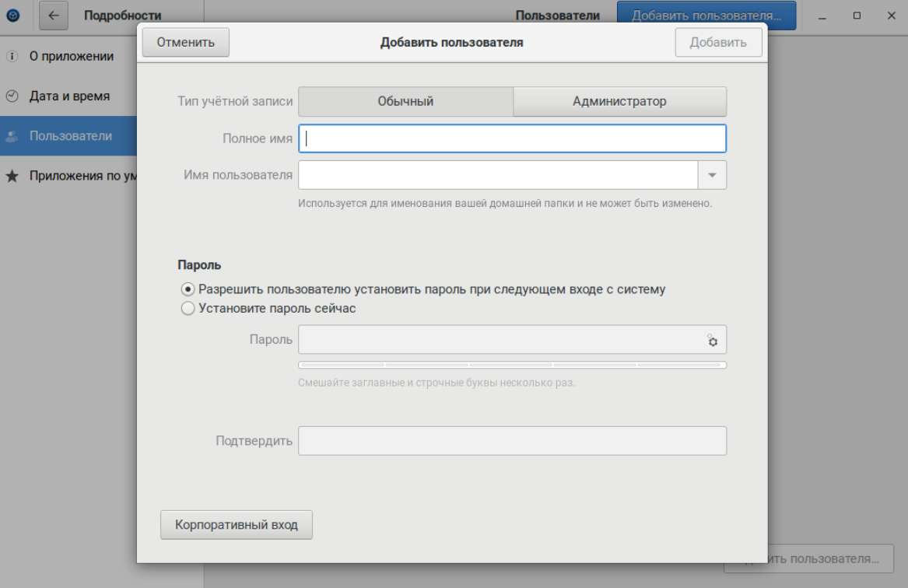
Task: Open the Дата и время sidebar section
Action: point(69,96)
